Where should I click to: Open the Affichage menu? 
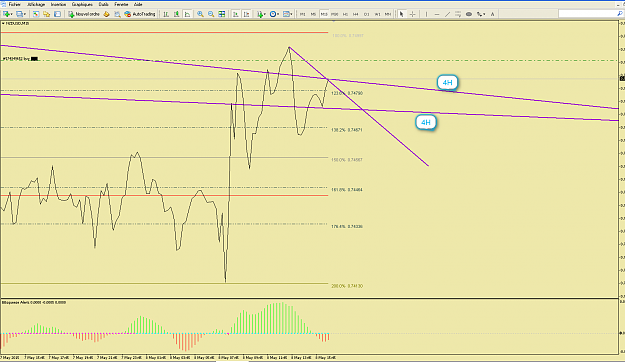coord(36,4)
